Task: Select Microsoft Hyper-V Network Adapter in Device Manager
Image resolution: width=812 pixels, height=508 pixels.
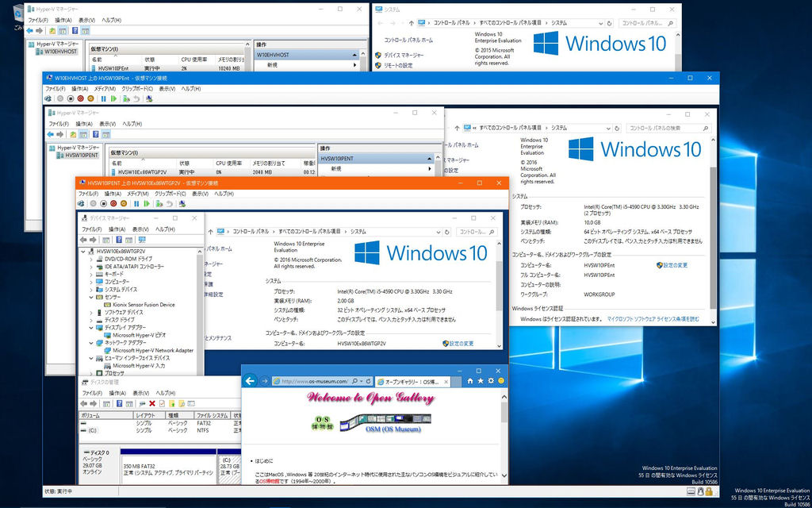Action: (149, 350)
